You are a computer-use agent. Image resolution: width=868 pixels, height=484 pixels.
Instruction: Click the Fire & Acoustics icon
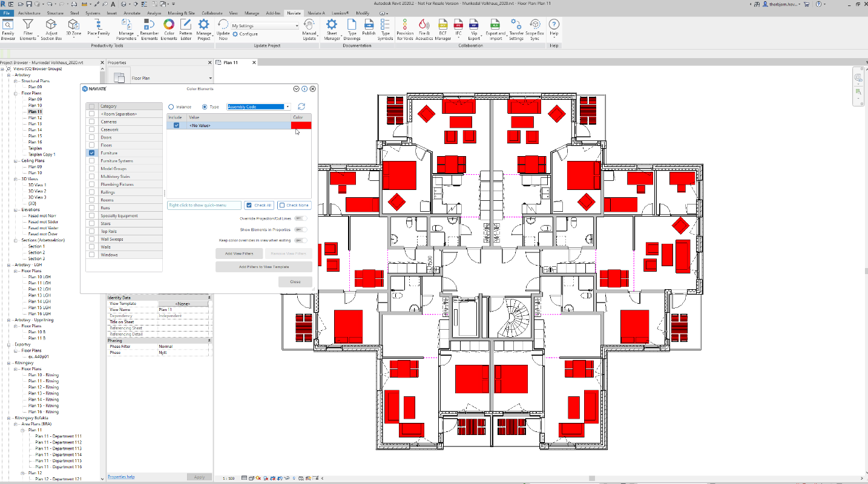(x=424, y=28)
